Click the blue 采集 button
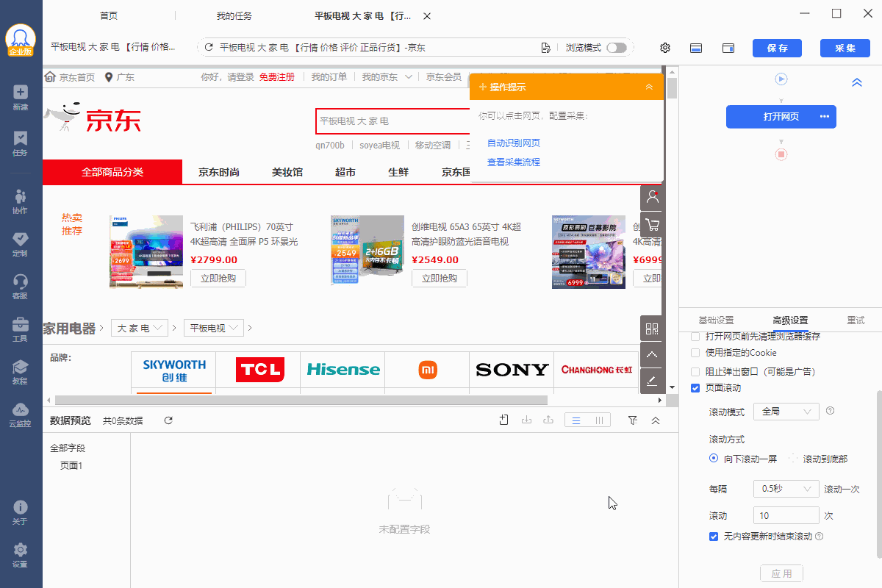 (x=845, y=48)
